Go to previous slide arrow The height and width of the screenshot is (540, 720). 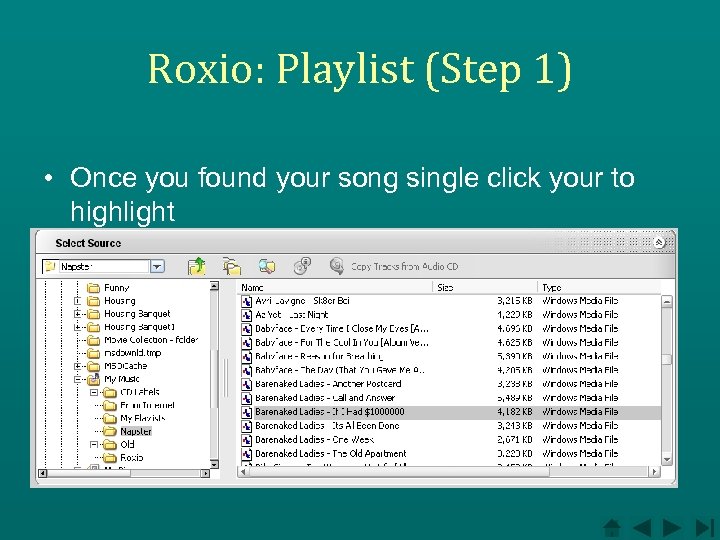[x=642, y=528]
